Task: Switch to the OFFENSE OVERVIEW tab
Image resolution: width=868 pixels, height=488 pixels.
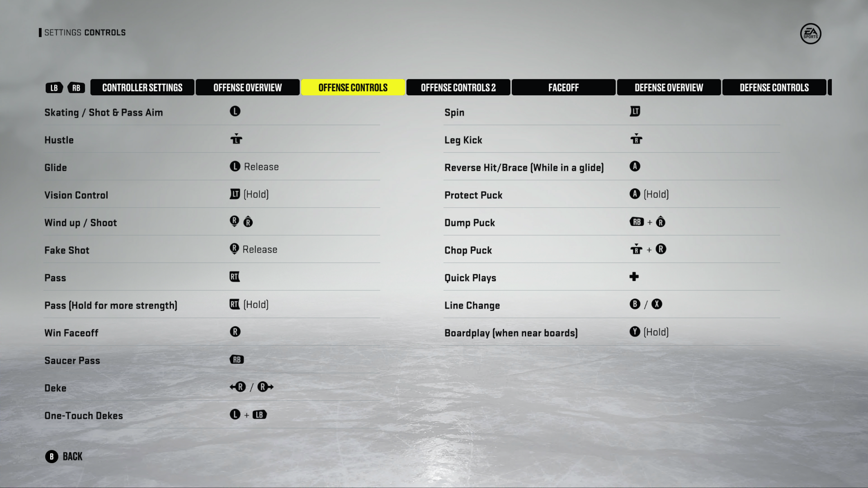Action: (247, 88)
